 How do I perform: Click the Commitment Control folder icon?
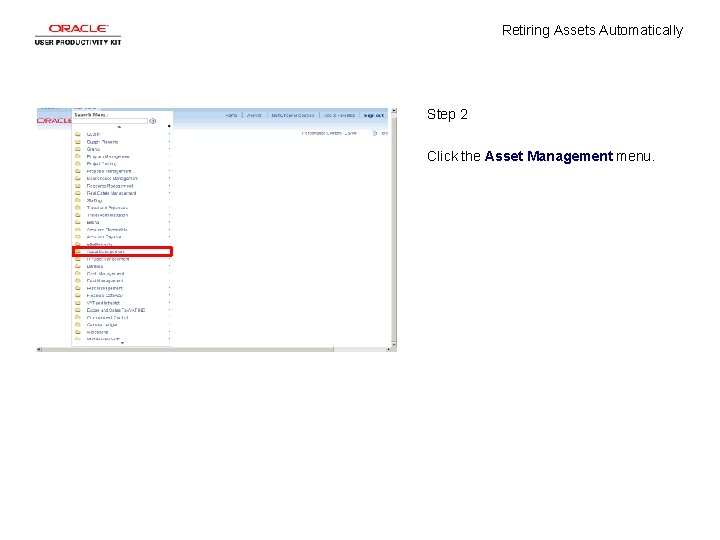[x=78, y=318]
